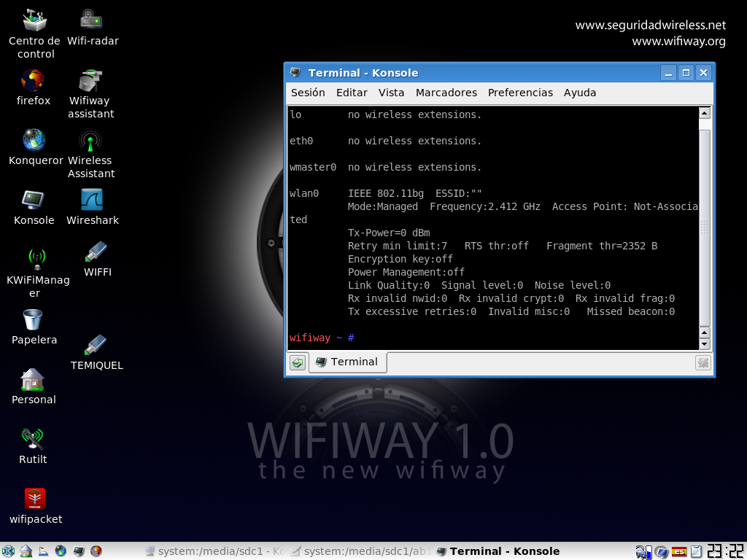Screen dimensions: 747x560
Task: Open the Preferencias menu
Action: pyautogui.click(x=520, y=93)
